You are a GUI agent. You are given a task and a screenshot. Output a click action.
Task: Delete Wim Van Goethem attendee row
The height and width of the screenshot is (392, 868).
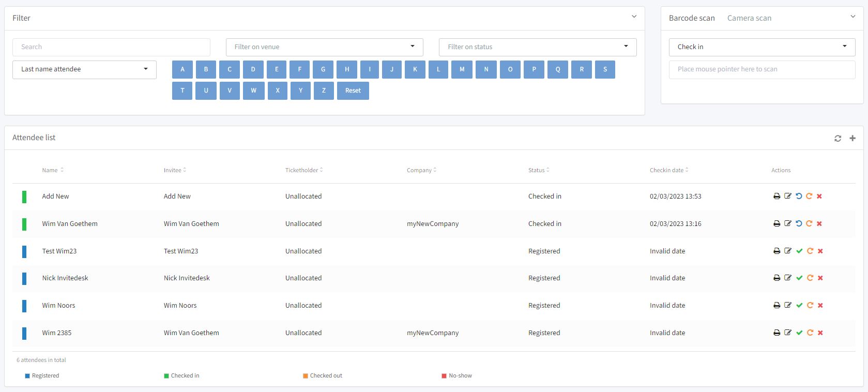819,224
